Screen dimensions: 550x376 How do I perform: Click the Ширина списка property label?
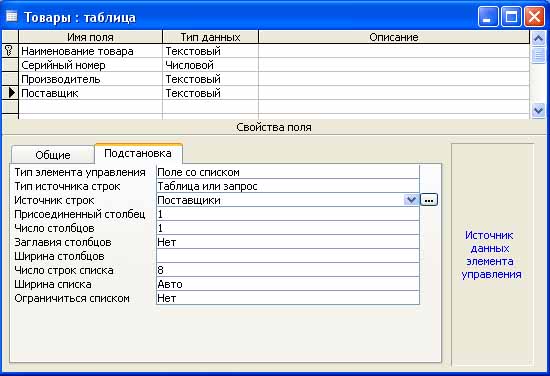[x=53, y=284]
